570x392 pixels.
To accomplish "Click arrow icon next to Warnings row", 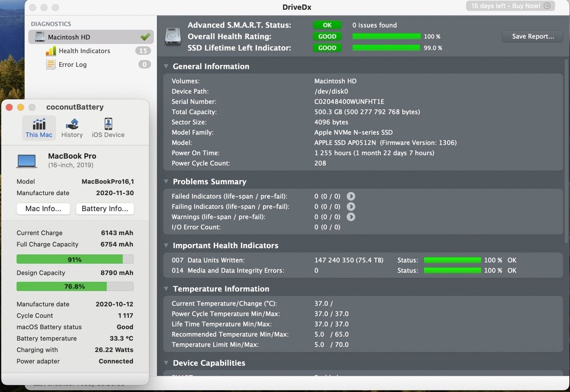I will coord(351,216).
